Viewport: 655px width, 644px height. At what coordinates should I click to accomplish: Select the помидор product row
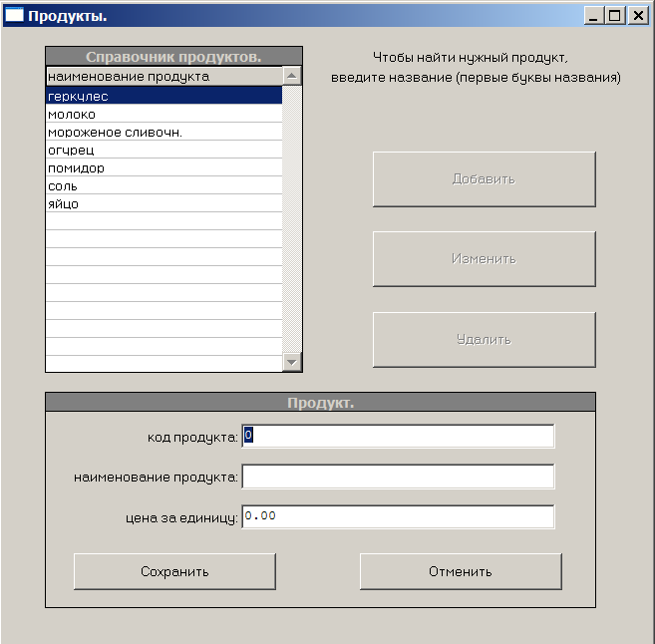tap(164, 167)
